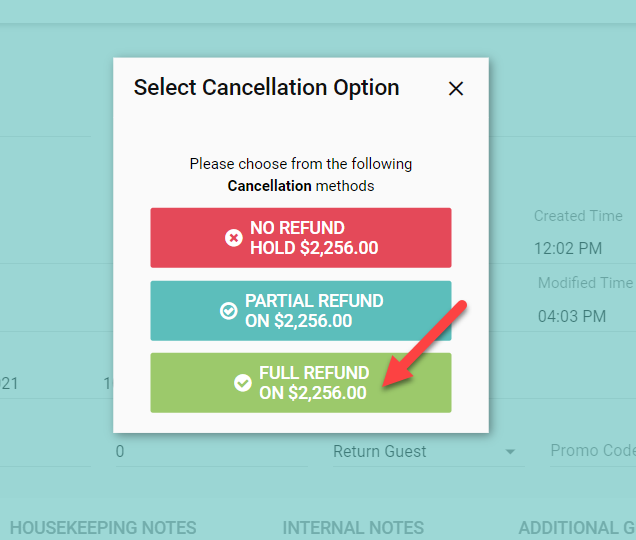Click the checkmark icon on Partial Refund
The width and height of the screenshot is (636, 540).
[229, 311]
